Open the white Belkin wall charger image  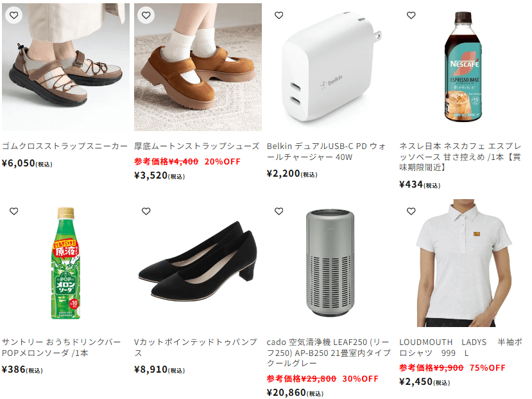330,67
